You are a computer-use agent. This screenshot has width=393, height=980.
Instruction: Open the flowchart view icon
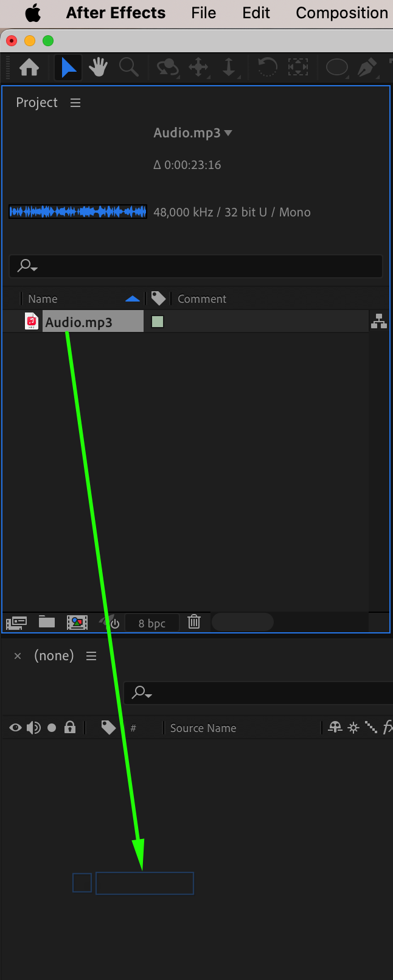pyautogui.click(x=379, y=321)
